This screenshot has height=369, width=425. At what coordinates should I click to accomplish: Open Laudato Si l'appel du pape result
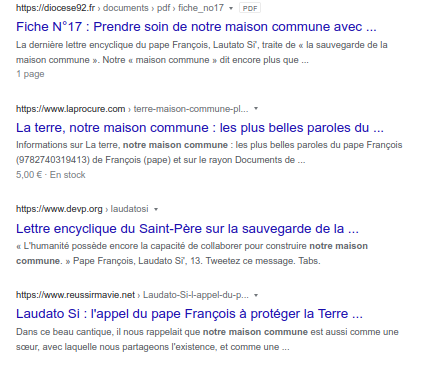pos(189,314)
